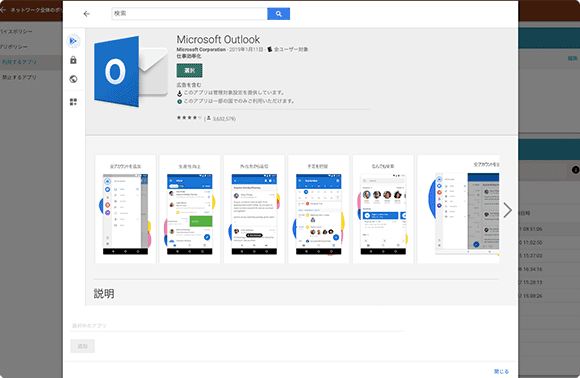Click 閉じる at the dialog bottom
The image size is (580, 378).
coord(501,371)
